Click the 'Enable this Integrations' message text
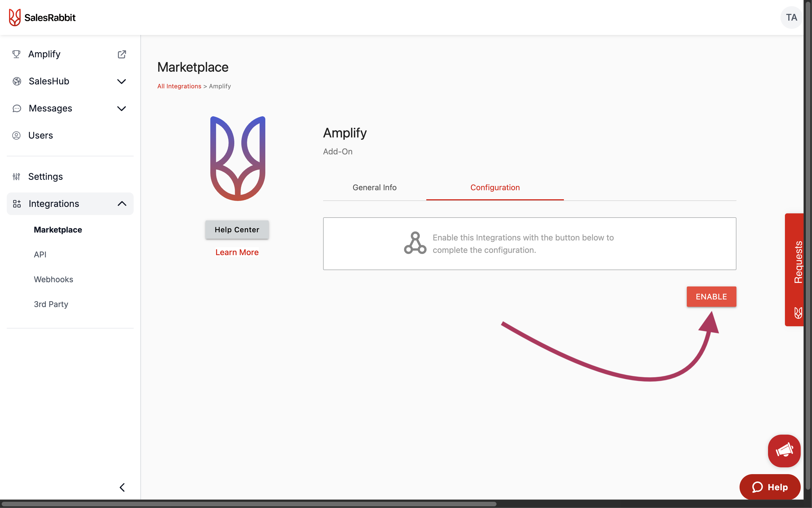Viewport: 812px width, 508px height. point(523,244)
